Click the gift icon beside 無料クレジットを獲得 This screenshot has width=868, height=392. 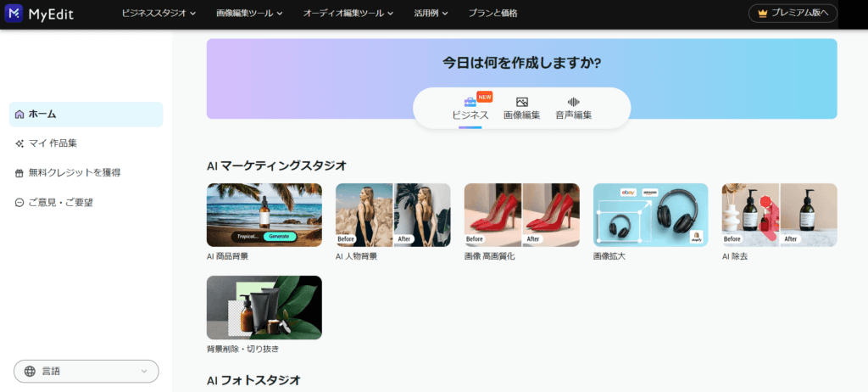point(19,173)
